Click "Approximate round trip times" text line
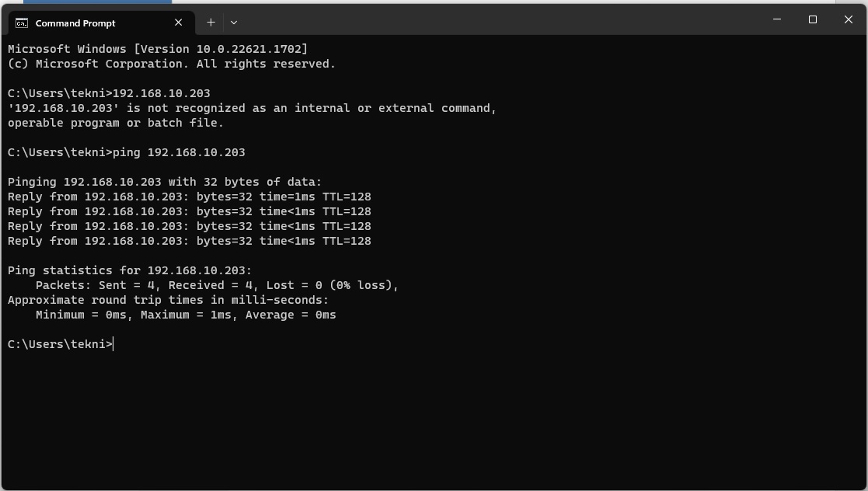This screenshot has height=491, width=868. coord(168,300)
